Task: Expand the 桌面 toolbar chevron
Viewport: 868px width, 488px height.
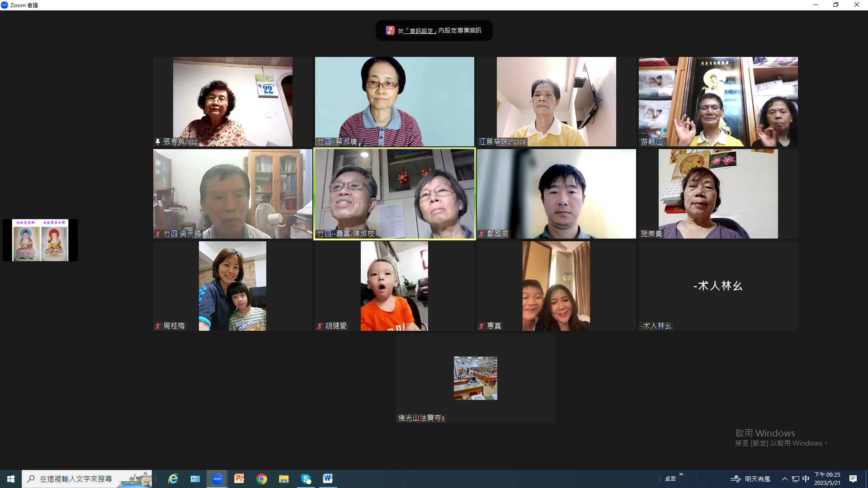Action: tap(681, 474)
